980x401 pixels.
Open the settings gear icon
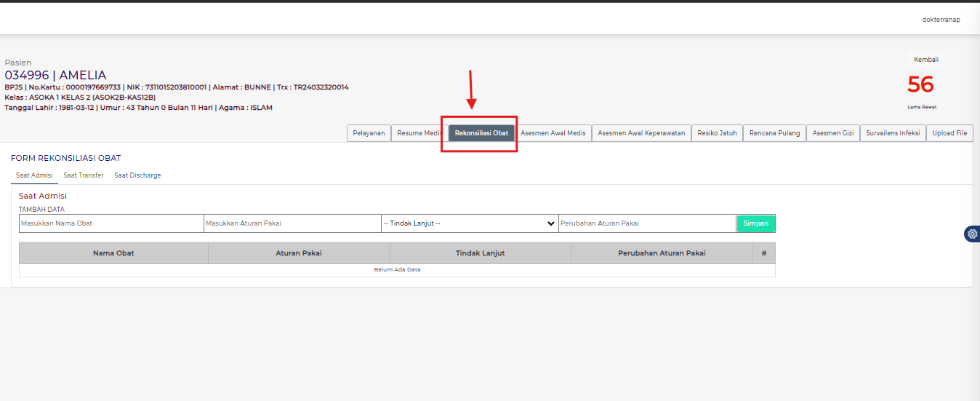[x=972, y=234]
